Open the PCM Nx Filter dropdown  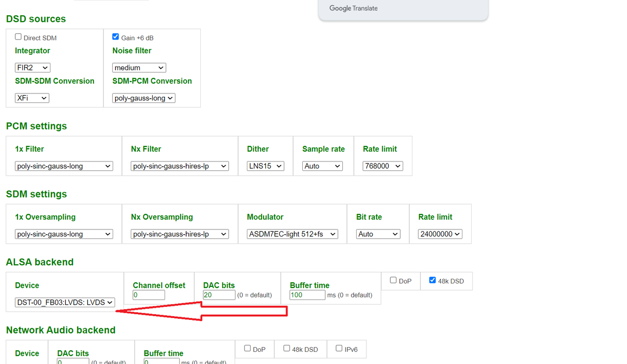point(180,166)
